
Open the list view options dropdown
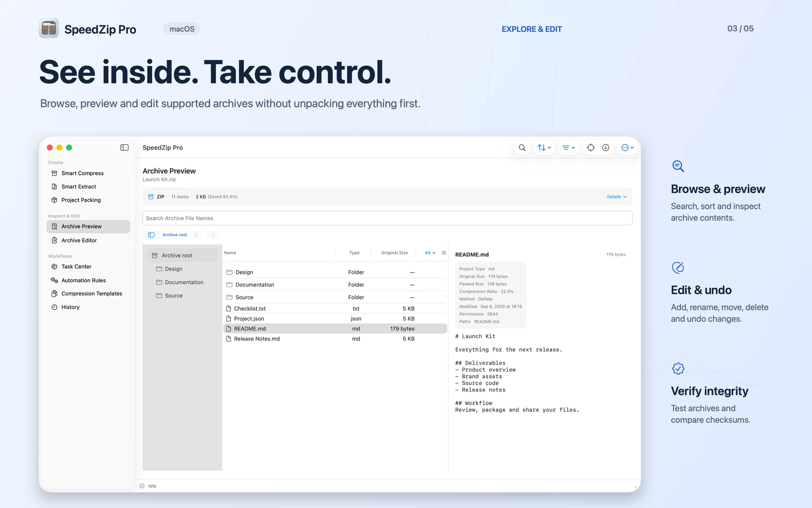click(568, 148)
